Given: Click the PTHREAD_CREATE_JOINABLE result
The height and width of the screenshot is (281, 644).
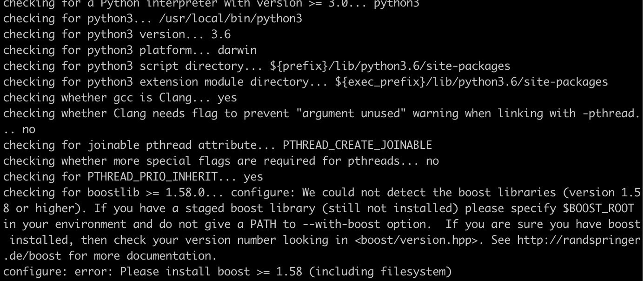Looking at the screenshot, I should [x=358, y=145].
